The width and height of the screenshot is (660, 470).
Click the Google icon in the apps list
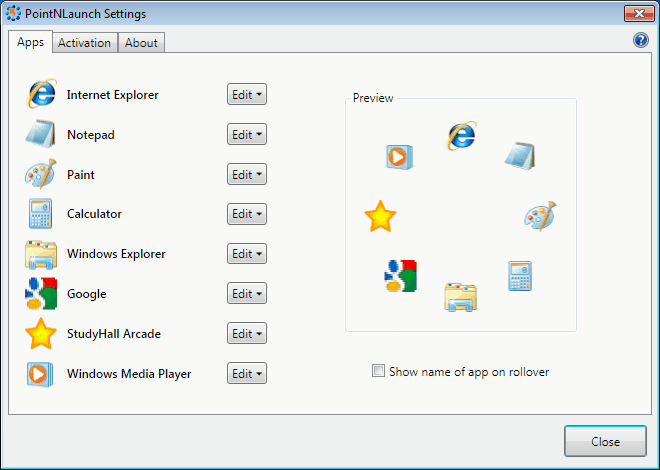pyautogui.click(x=40, y=294)
